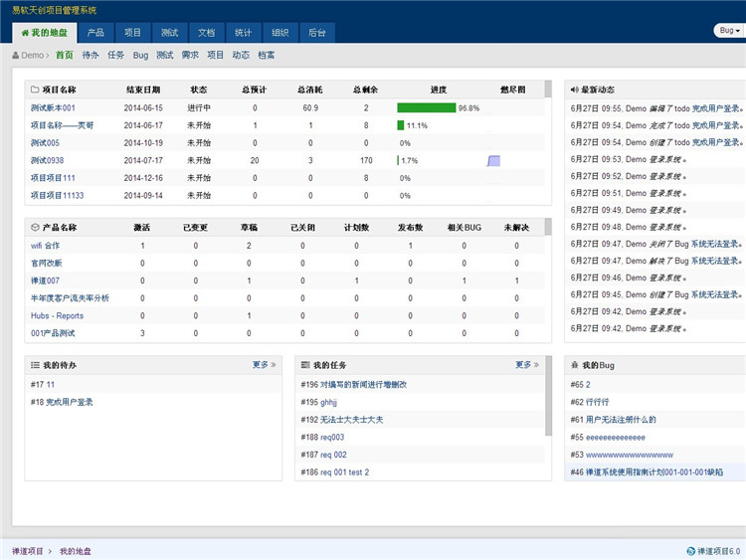Click the Demo user icon
This screenshot has width=746, height=560.
[16, 55]
